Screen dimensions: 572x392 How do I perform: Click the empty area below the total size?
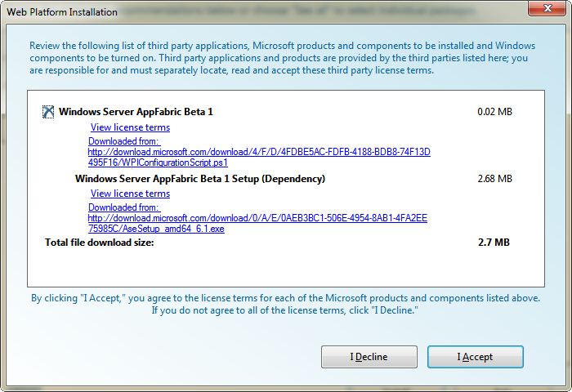pos(286,268)
